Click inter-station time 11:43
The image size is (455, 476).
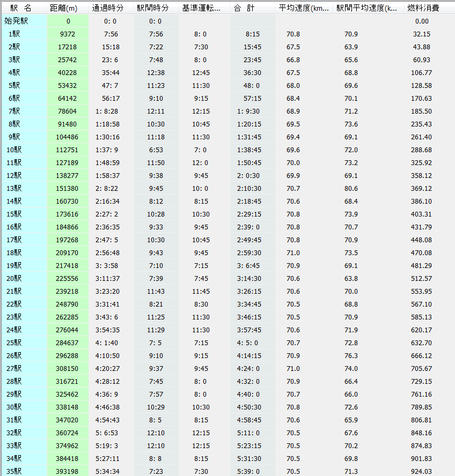coord(156,291)
